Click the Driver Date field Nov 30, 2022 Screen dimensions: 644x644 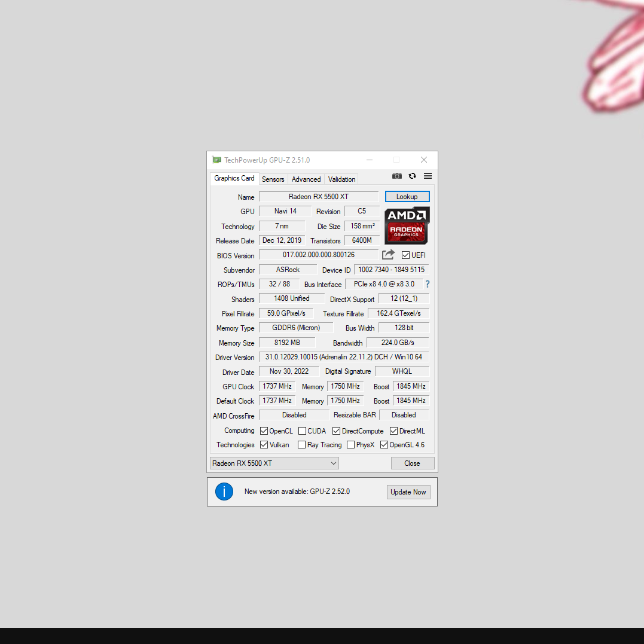tap(289, 371)
